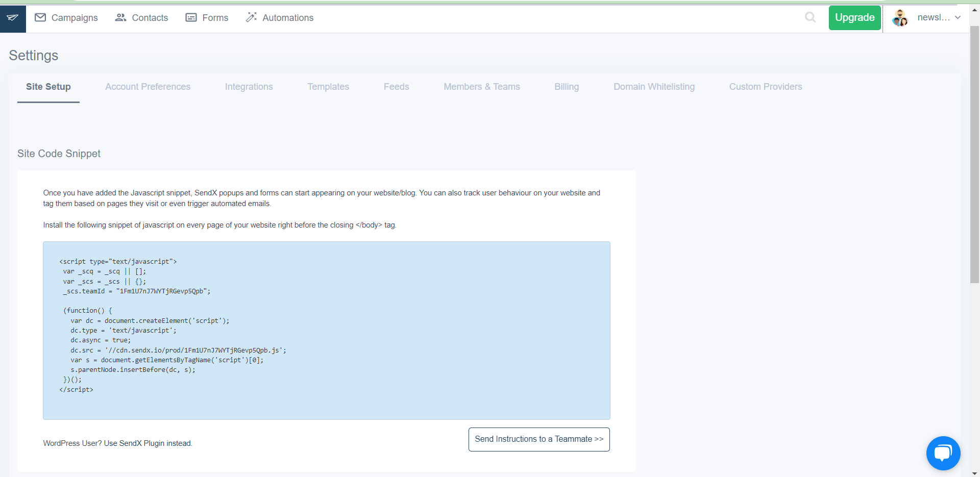980x477 pixels.
Task: Click the Settings page title
Action: pos(34,55)
